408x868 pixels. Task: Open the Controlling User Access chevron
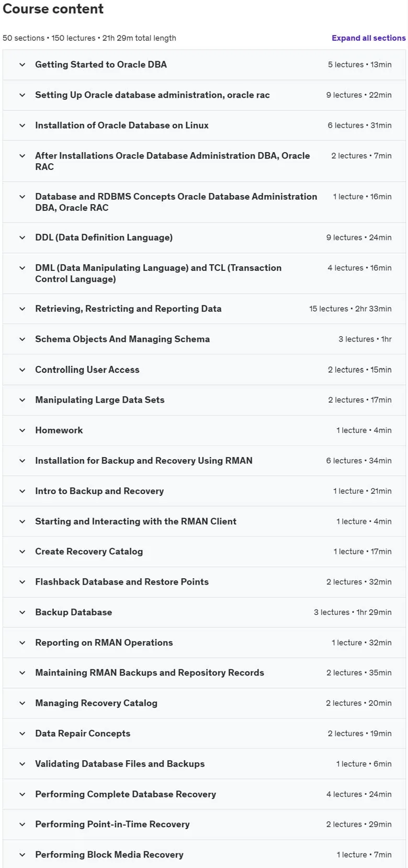coord(22,370)
